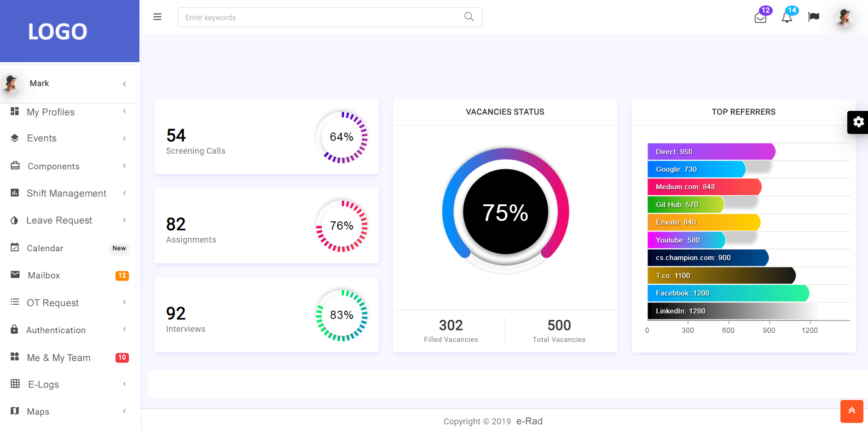Viewport: 868px width, 434px height.
Task: Expand the Mark user menu chevron
Action: click(x=124, y=84)
